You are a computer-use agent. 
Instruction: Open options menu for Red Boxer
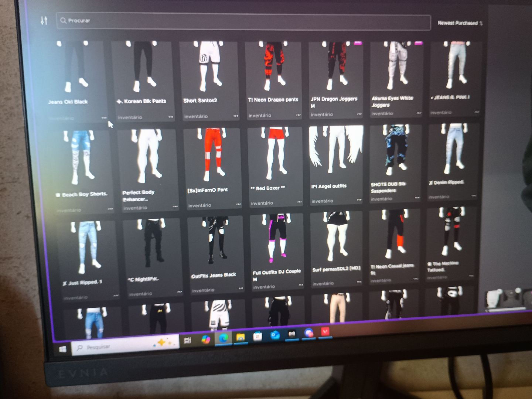[299, 202]
